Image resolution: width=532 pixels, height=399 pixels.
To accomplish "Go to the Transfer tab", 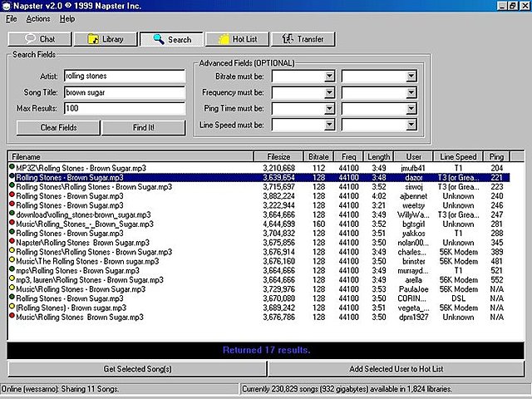I will pos(303,39).
